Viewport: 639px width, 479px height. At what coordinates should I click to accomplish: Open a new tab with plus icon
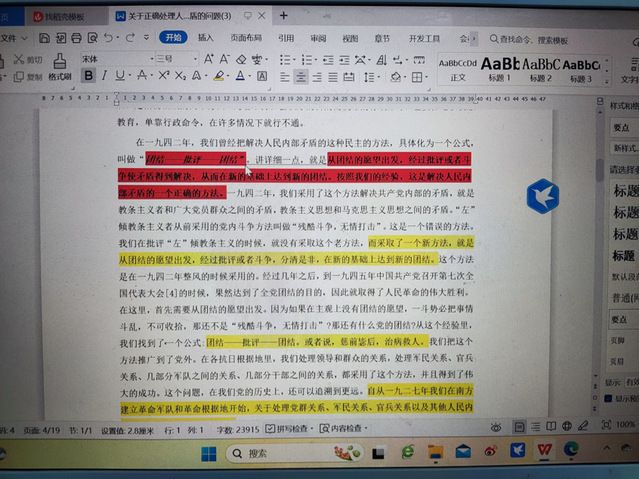(x=283, y=16)
